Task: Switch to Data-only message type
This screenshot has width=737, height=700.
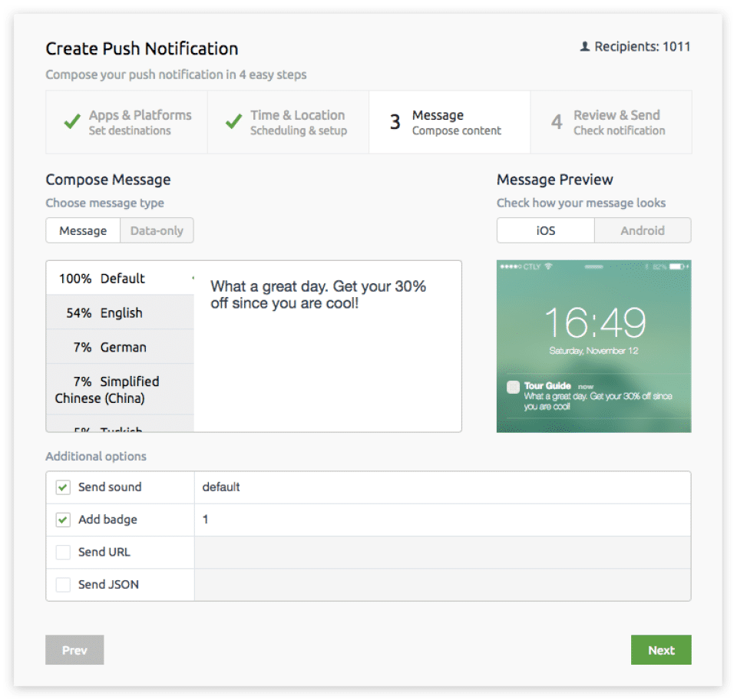Action: 157,230
